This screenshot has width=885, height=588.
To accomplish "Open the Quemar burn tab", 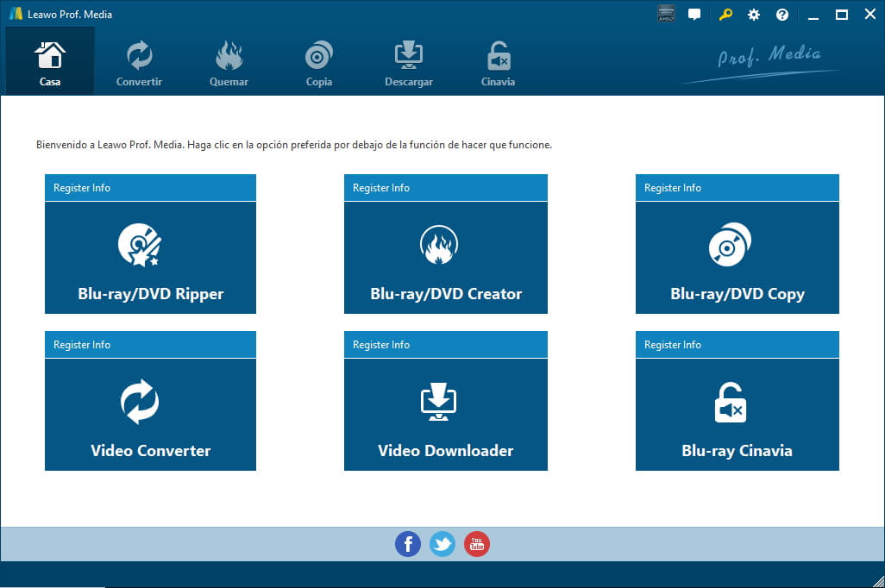I will tap(229, 64).
